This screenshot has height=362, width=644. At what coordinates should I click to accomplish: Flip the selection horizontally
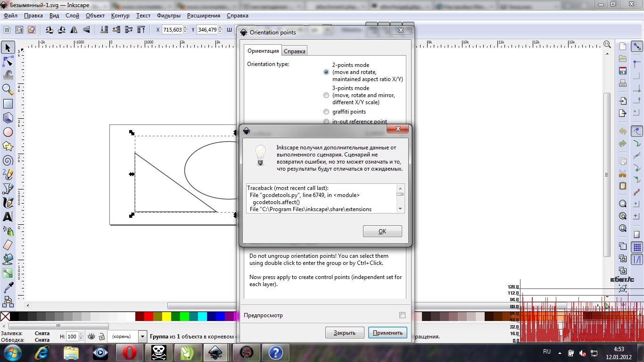[74, 30]
